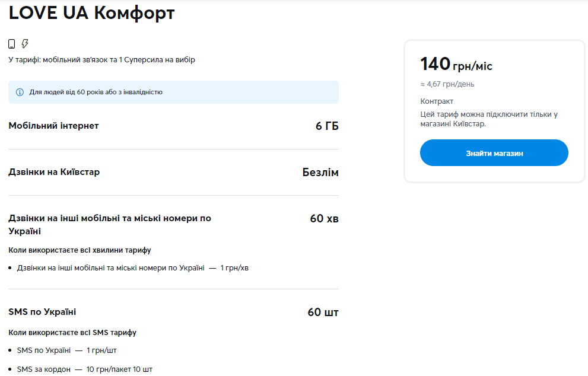Click the banner about people over 60
Image resolution: width=588 pixels, height=376 pixels.
(x=172, y=93)
